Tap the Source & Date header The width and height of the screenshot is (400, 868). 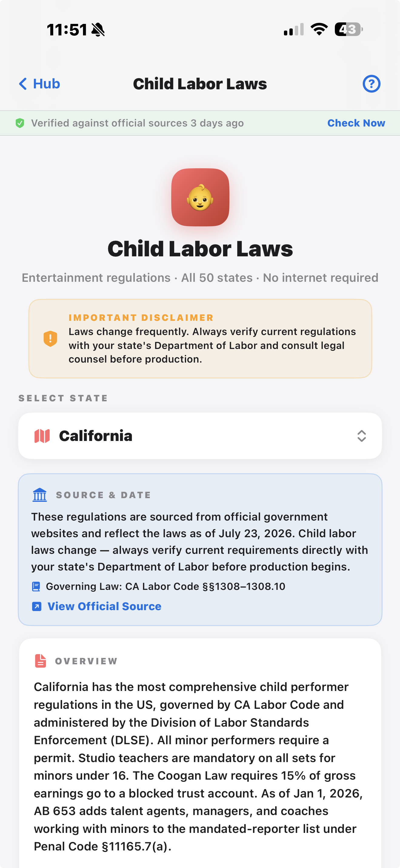pyautogui.click(x=103, y=495)
